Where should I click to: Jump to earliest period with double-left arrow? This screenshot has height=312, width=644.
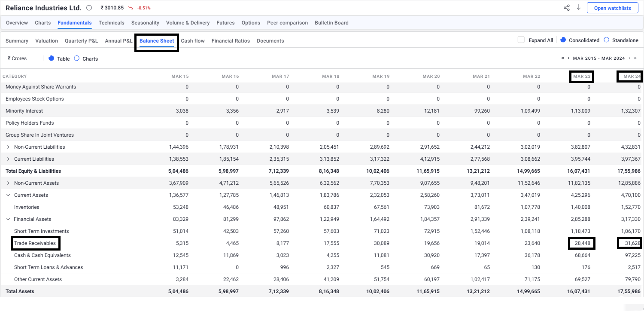point(563,58)
